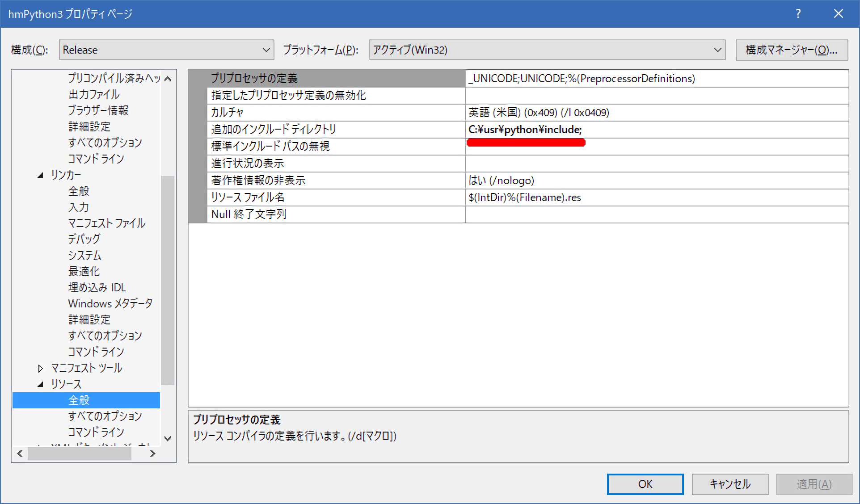Click the help question mark icon
This screenshot has height=504, width=860.
[798, 14]
